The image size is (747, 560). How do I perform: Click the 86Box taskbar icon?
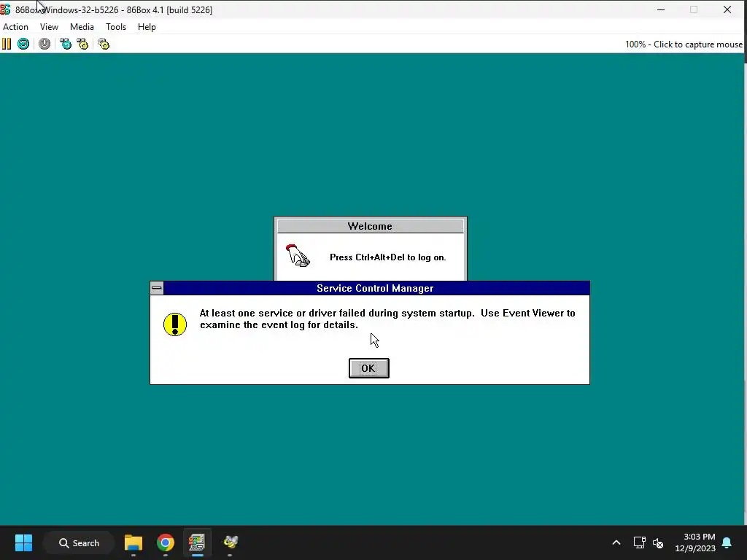pyautogui.click(x=197, y=542)
